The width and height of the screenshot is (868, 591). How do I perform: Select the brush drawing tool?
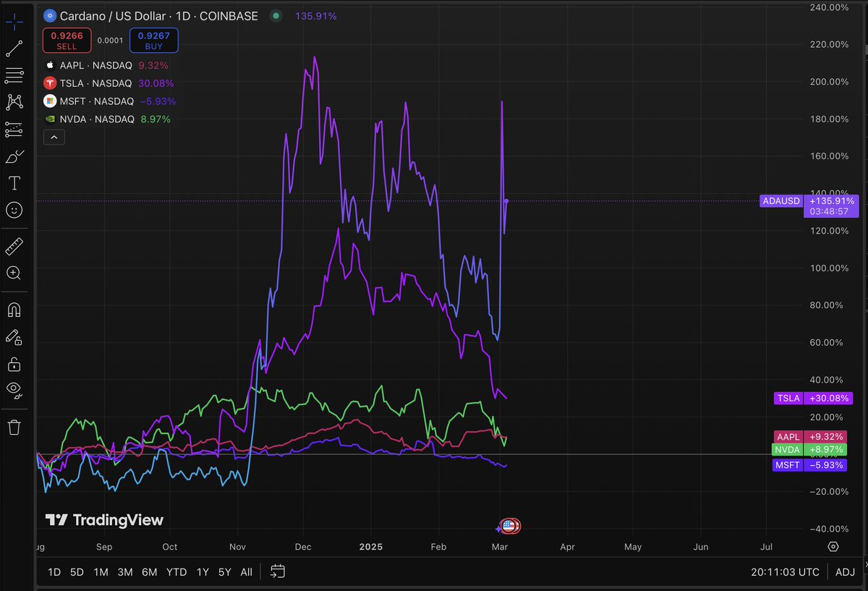14,156
